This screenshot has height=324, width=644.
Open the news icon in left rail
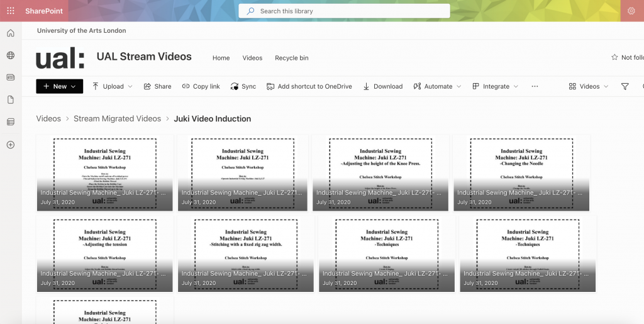[11, 77]
